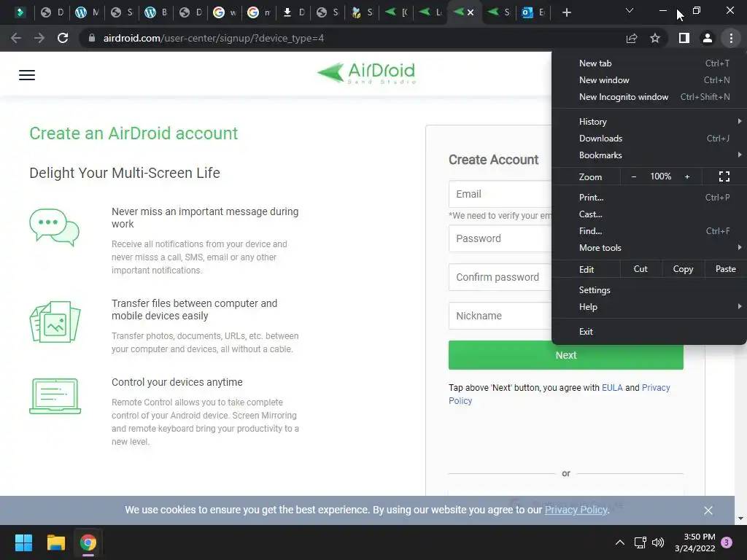Expand the More tools submenu
This screenshot has width=747, height=560.
click(x=649, y=248)
